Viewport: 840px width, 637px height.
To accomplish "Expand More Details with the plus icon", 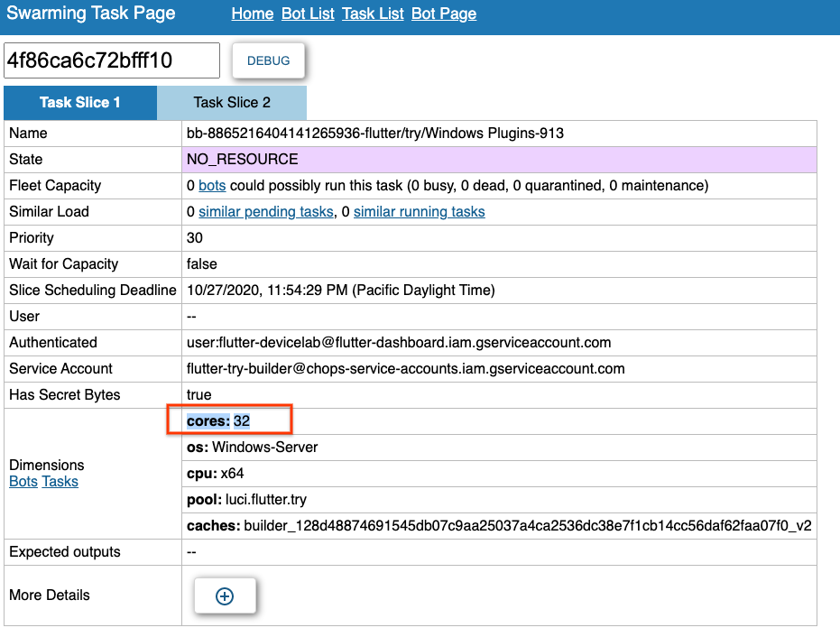I will (x=224, y=595).
